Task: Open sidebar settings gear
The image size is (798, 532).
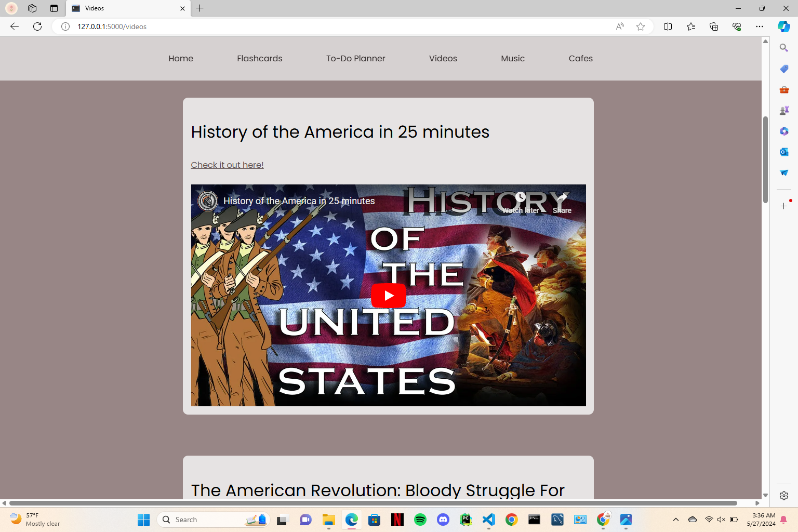Action: pyautogui.click(x=784, y=496)
